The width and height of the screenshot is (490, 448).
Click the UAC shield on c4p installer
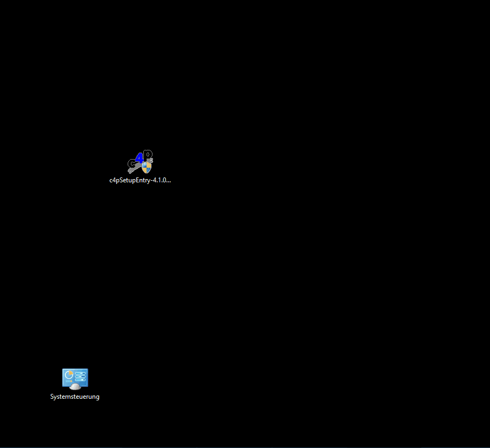[147, 167]
